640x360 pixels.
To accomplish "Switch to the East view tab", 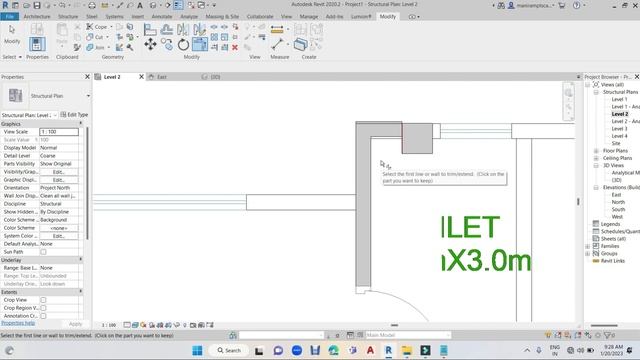I will coord(162,77).
